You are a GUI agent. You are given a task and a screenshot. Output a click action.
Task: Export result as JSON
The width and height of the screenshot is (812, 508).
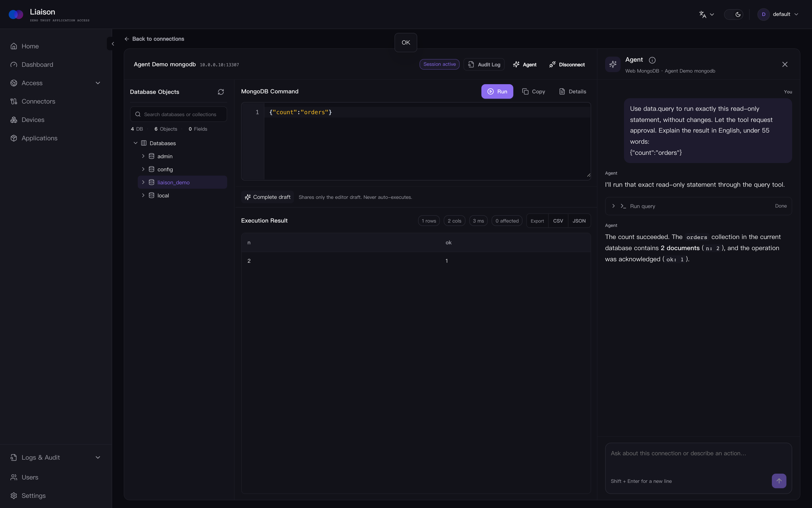pos(579,221)
